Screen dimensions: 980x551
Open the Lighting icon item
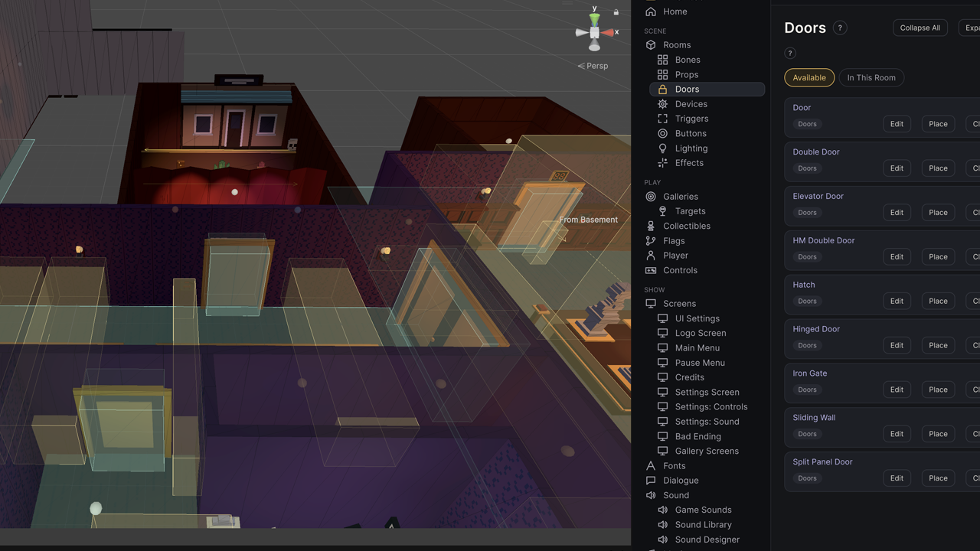[x=663, y=148]
